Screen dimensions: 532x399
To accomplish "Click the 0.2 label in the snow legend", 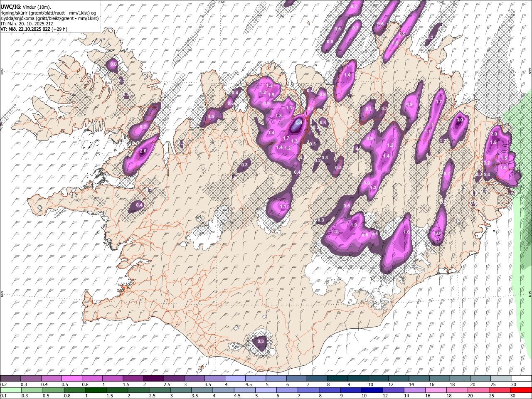I will click(3, 385).
